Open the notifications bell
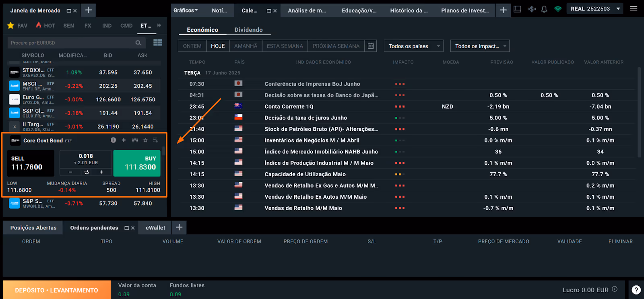 tap(544, 9)
